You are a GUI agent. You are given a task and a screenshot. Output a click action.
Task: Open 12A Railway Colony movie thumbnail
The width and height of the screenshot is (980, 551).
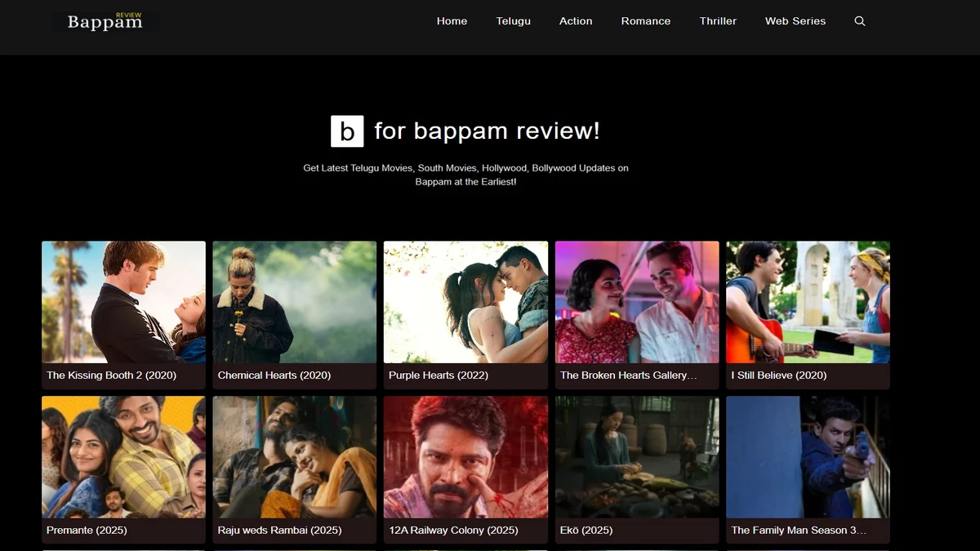pyautogui.click(x=465, y=457)
